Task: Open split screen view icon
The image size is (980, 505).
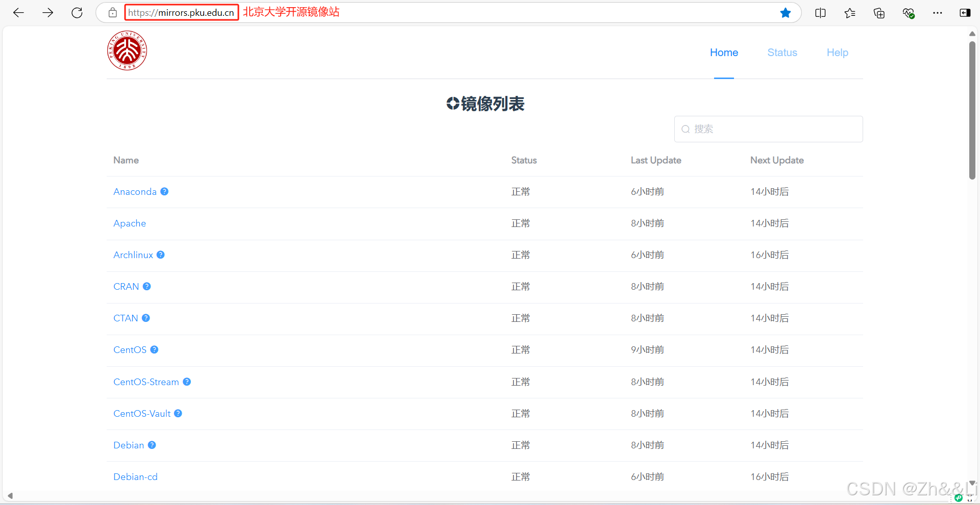Action: 820,13
